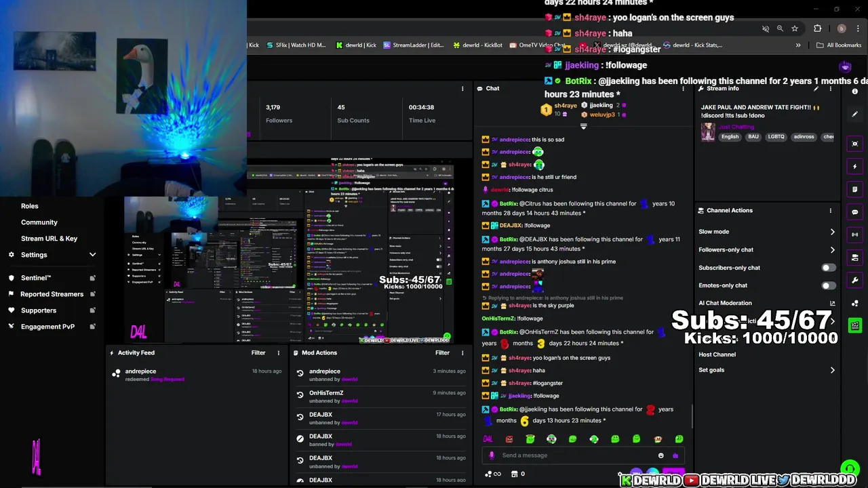Screen dimensions: 868x488
Task: Click the English stream tag
Action: click(730, 137)
